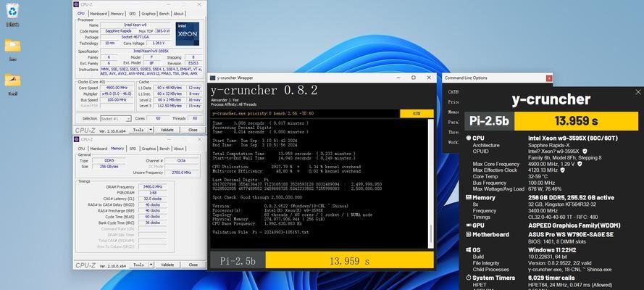644x290 pixels.
Task: Click Uncore Frequency 2700.0 MHz value
Action: coord(183,173)
